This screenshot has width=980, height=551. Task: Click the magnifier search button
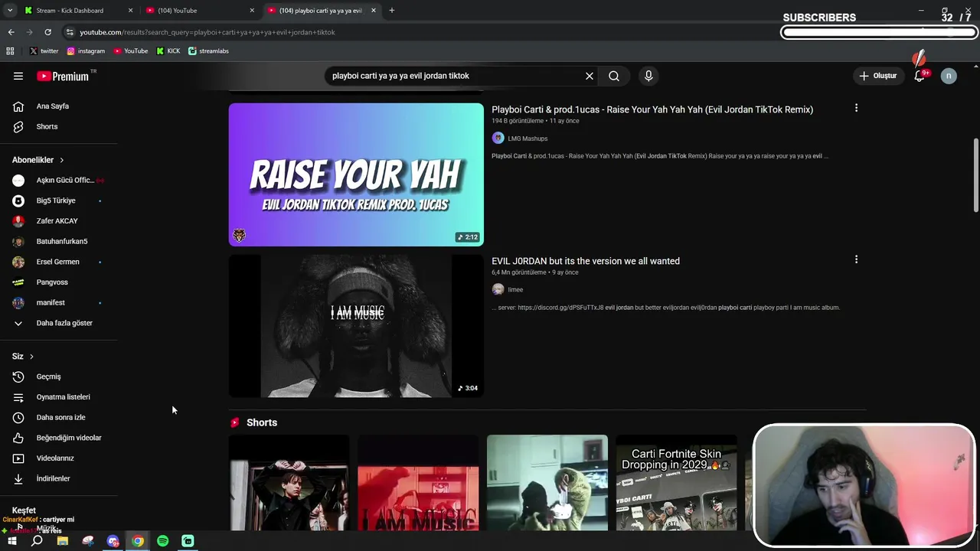[614, 76]
